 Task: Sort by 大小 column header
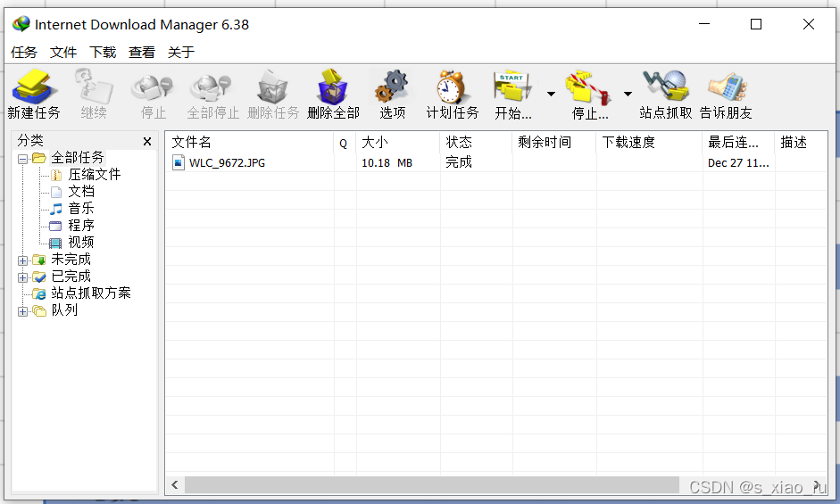pyautogui.click(x=398, y=143)
